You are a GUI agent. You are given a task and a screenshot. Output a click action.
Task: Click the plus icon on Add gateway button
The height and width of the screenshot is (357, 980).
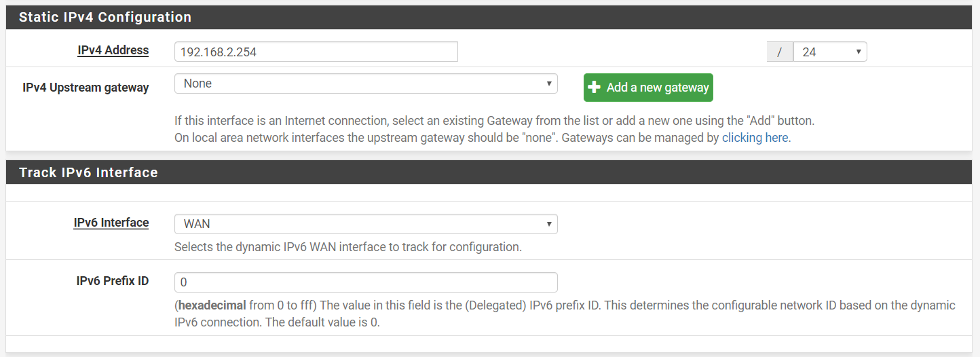pyautogui.click(x=595, y=88)
